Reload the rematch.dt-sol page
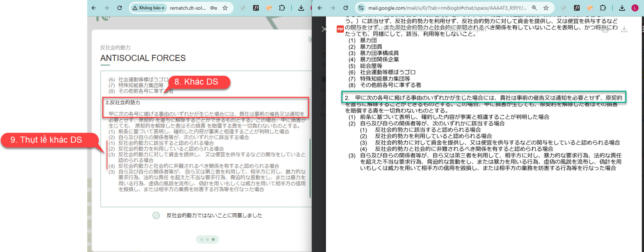 tap(120, 8)
